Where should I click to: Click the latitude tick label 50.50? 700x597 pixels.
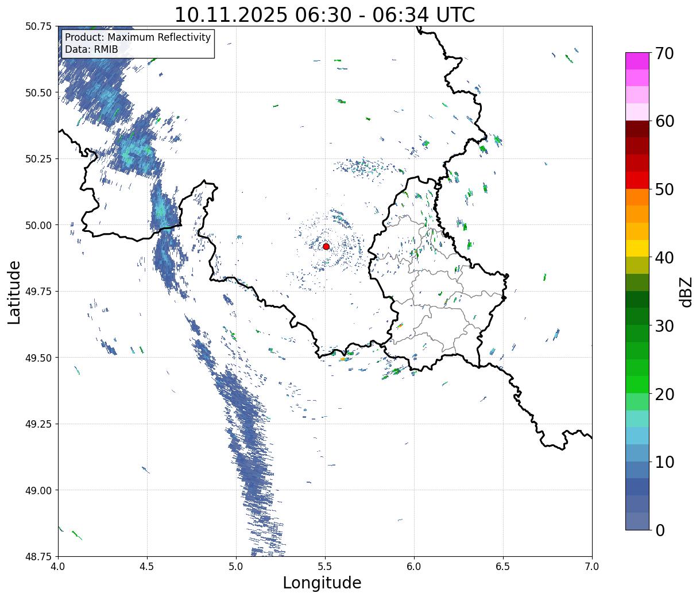tap(39, 92)
